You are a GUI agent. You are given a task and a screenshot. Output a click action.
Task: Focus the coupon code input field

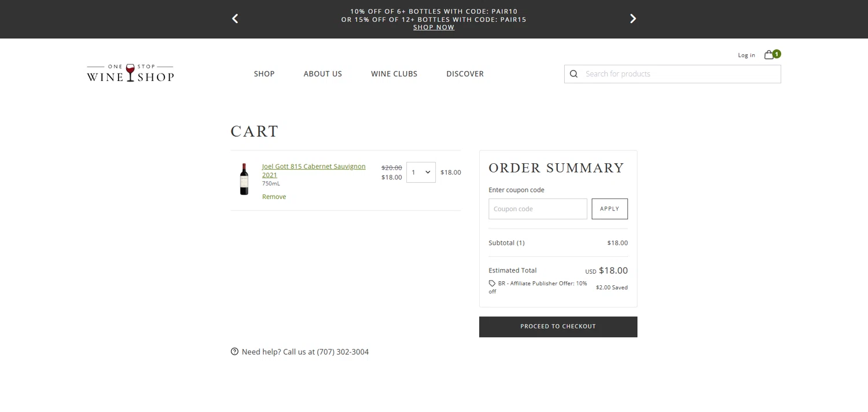coord(538,209)
